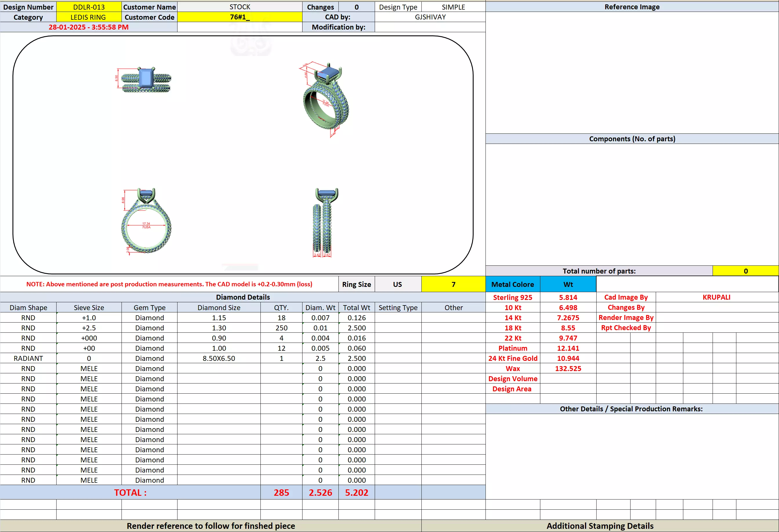Select the Sterling 925 weight 5.814 cell
779x532 pixels.
click(568, 297)
